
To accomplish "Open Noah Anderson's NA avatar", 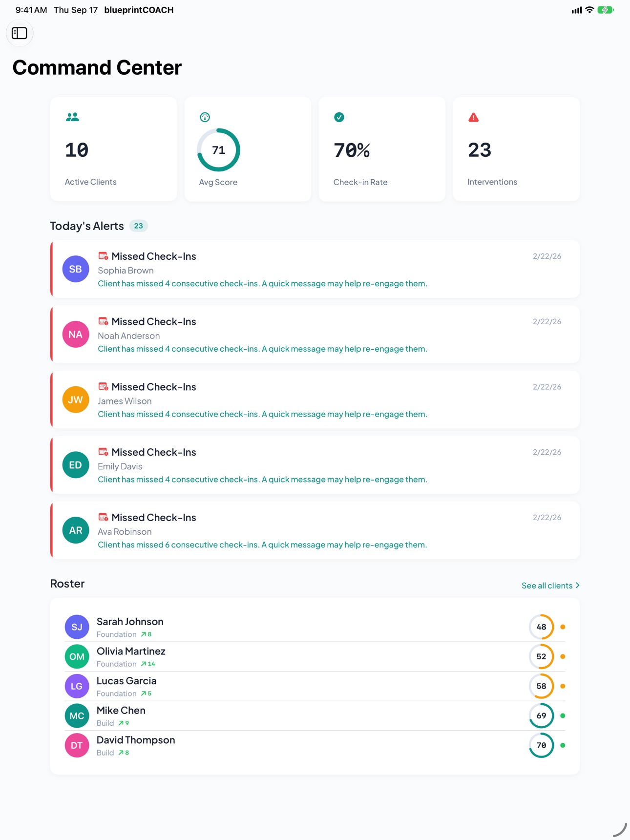I will [76, 335].
